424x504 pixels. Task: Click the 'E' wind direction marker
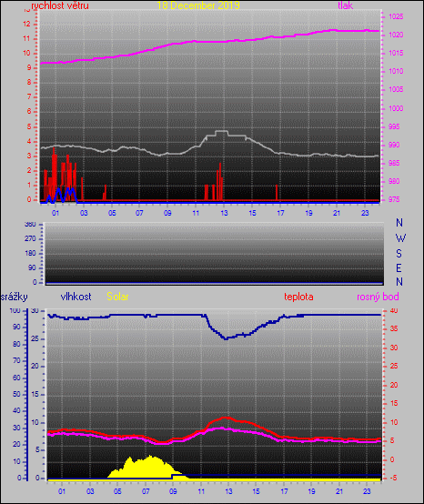pos(399,267)
